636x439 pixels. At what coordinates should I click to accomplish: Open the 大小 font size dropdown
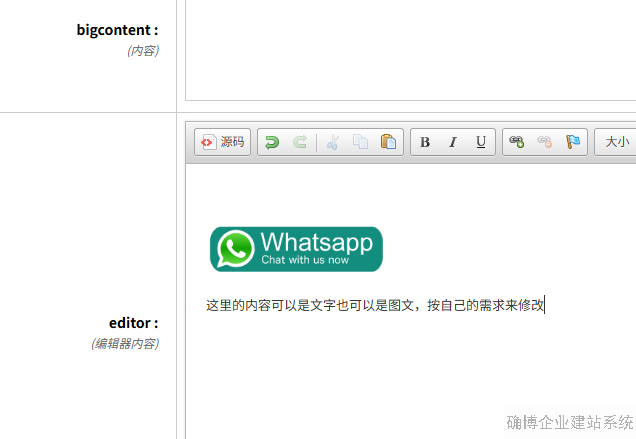click(615, 142)
